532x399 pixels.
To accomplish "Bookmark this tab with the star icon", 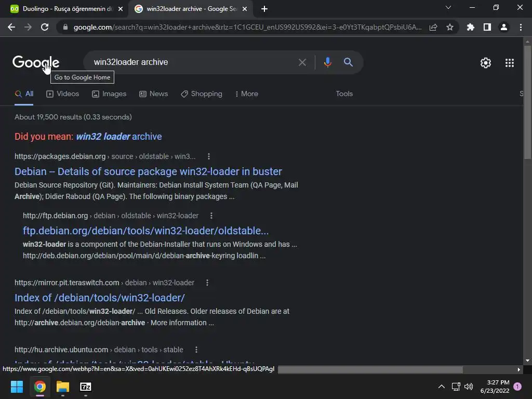I will 449,27.
